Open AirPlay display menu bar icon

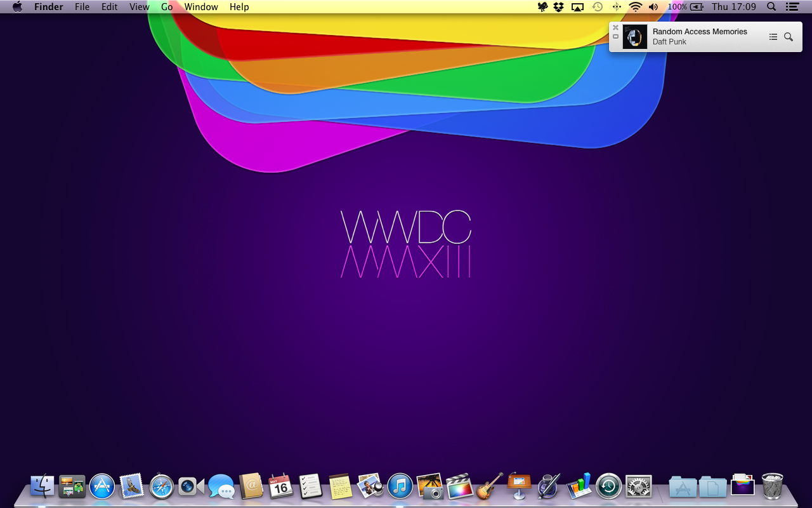pos(577,7)
